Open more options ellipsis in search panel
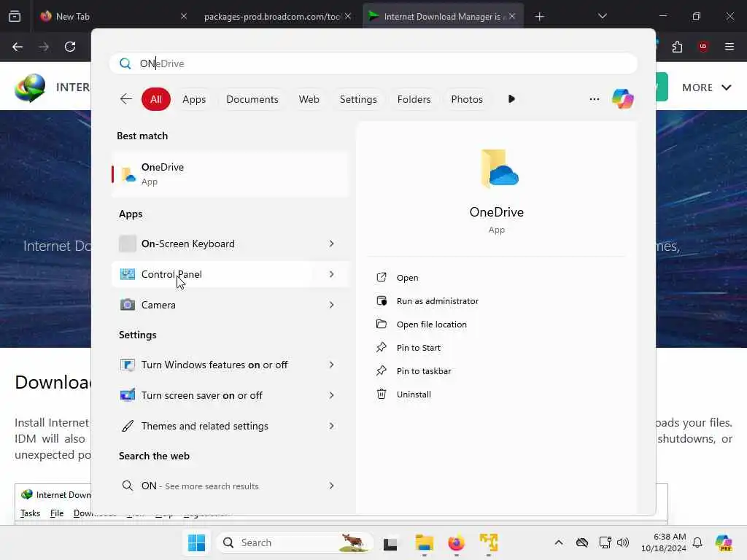The image size is (747, 560). coord(594,99)
